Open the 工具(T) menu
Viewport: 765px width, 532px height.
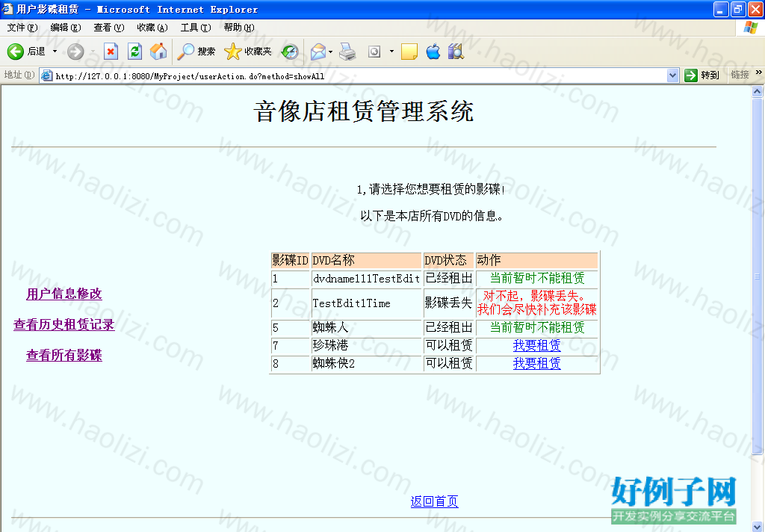click(196, 28)
